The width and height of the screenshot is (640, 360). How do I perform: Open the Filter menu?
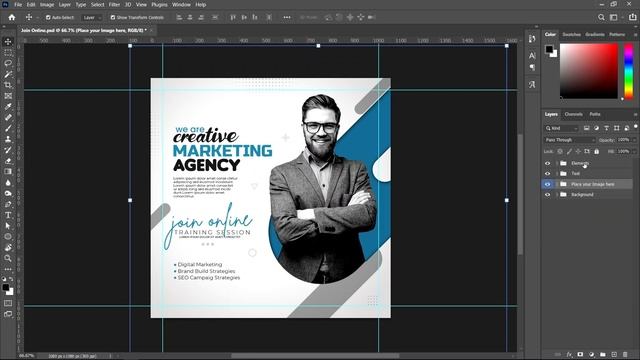point(114,4)
